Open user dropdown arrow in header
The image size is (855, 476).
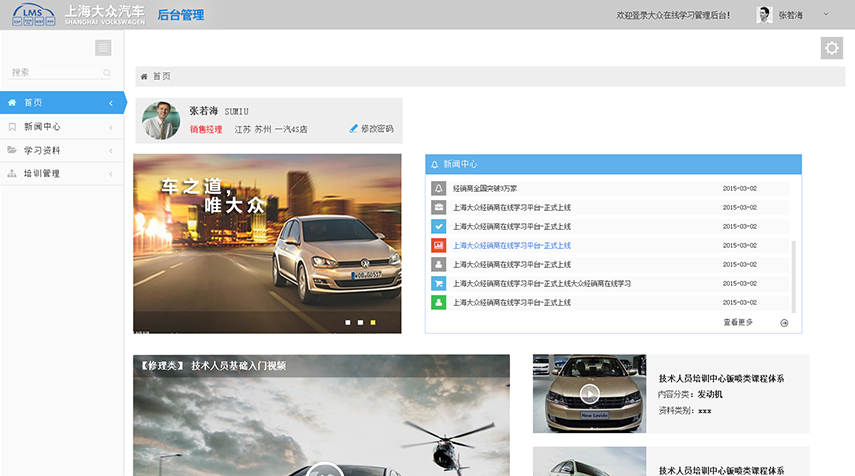tap(826, 14)
